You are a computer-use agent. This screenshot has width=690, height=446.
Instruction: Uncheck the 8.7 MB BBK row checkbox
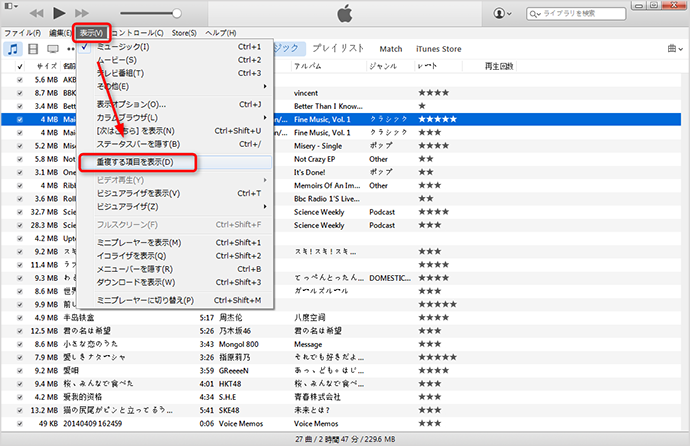click(x=20, y=93)
